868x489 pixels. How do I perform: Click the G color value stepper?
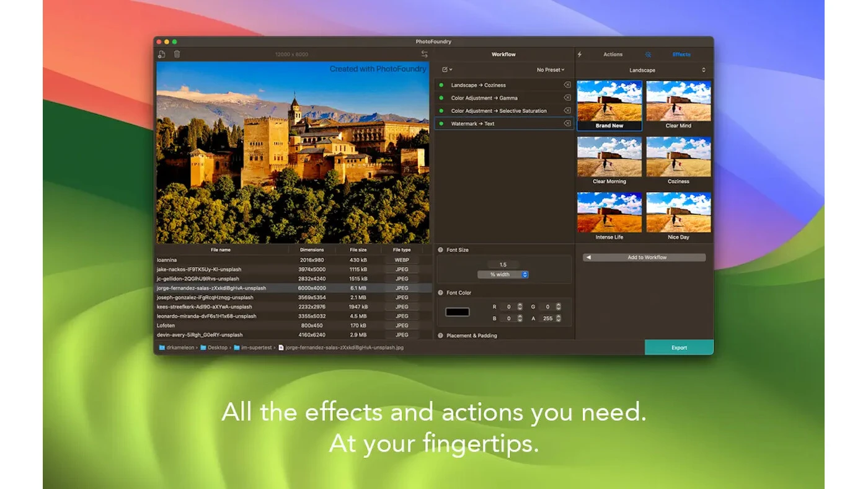pyautogui.click(x=559, y=307)
